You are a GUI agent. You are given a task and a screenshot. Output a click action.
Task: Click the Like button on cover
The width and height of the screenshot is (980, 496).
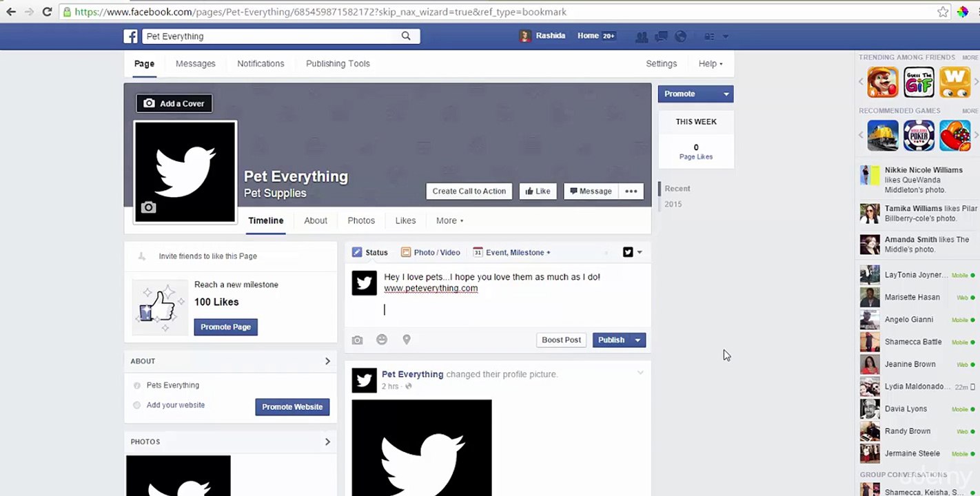coord(538,191)
